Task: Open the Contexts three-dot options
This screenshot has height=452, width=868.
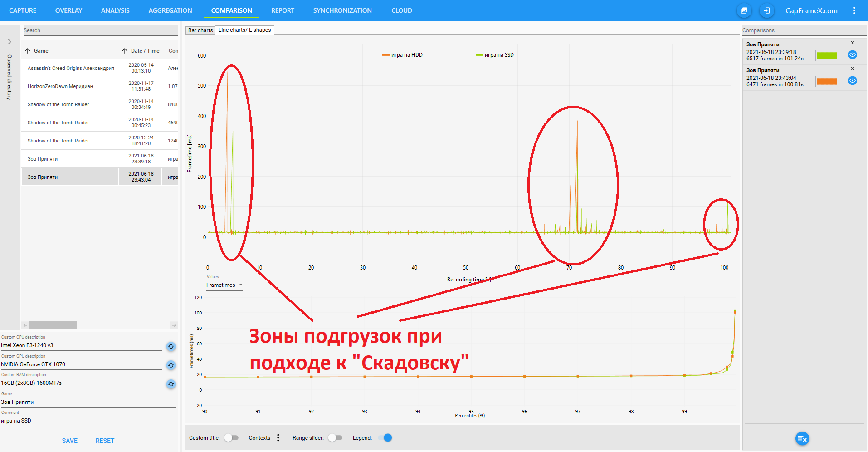Action: [x=278, y=438]
